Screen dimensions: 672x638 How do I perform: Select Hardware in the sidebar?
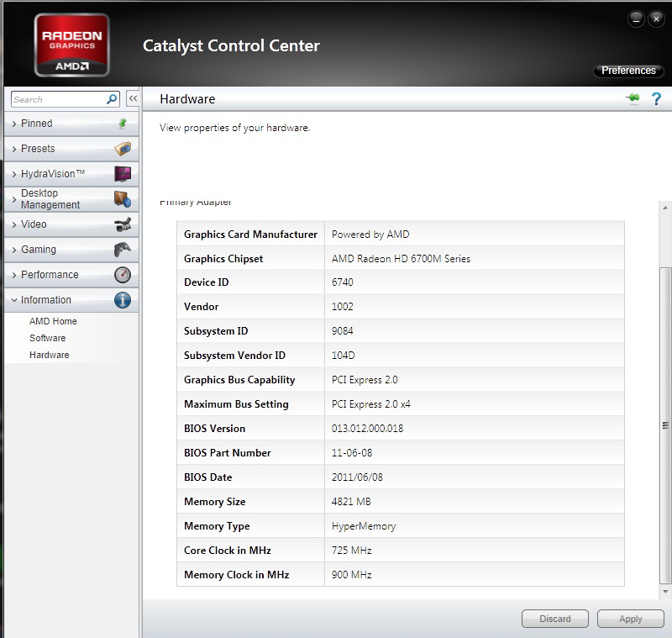50,355
